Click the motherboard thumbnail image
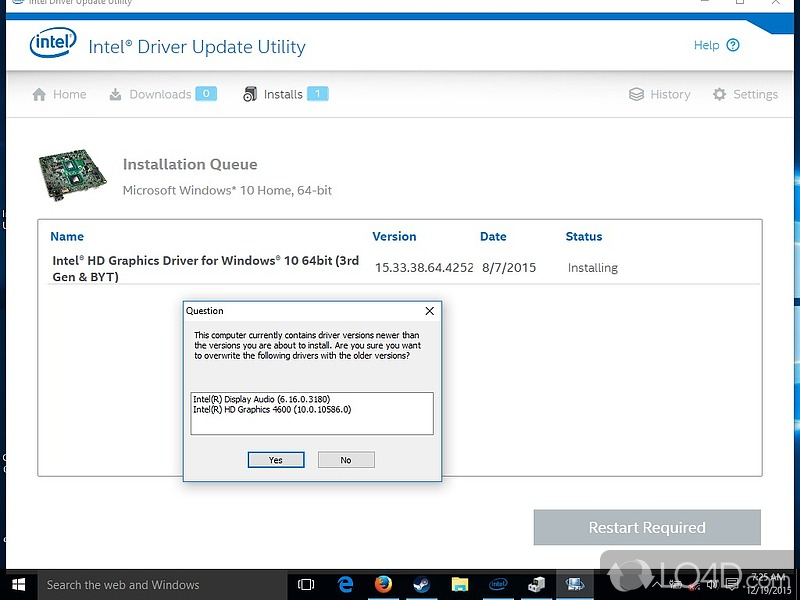This screenshot has height=600, width=800. point(72,174)
